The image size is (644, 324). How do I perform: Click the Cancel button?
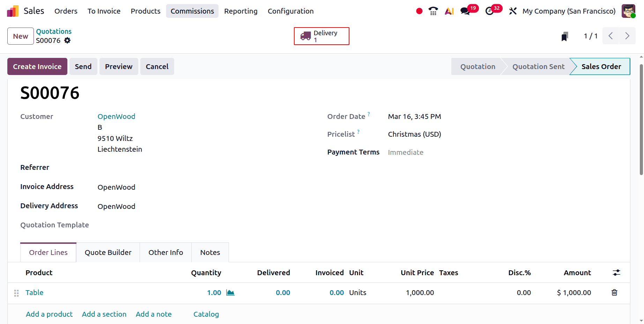[x=157, y=67]
